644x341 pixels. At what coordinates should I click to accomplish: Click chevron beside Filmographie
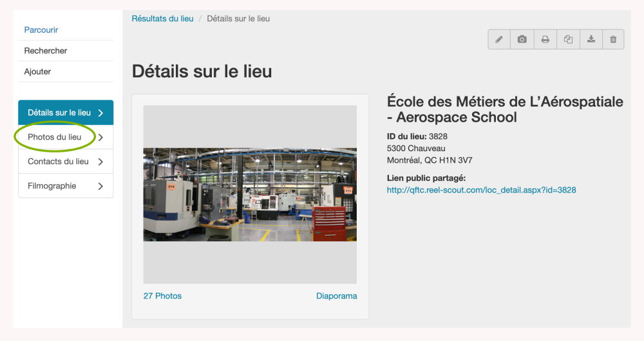click(100, 187)
